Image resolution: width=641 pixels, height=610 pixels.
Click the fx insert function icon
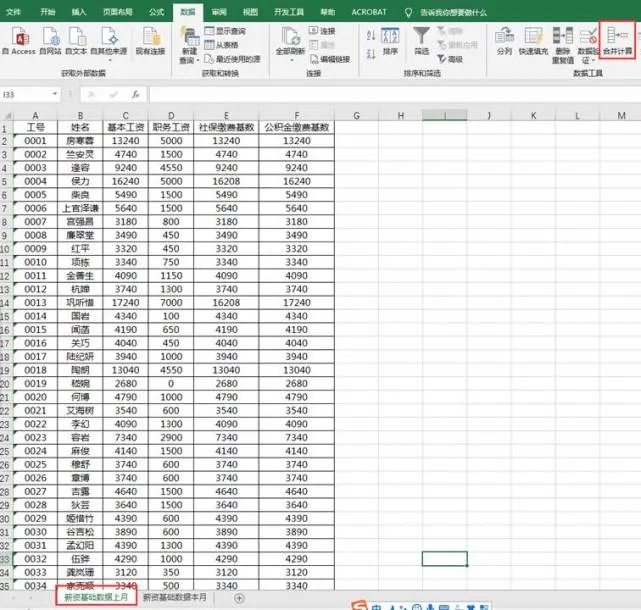coord(135,94)
